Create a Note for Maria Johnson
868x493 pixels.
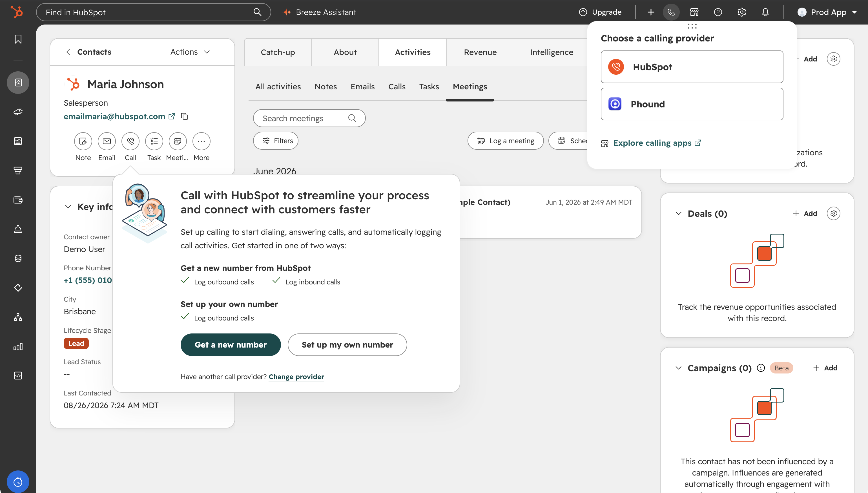pos(83,141)
